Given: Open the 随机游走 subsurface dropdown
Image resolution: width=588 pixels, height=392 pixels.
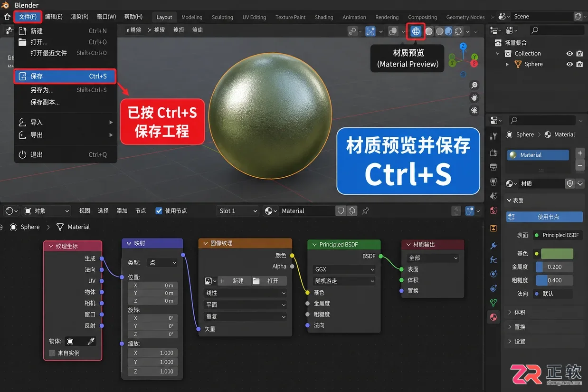Looking at the screenshot, I should click(344, 281).
